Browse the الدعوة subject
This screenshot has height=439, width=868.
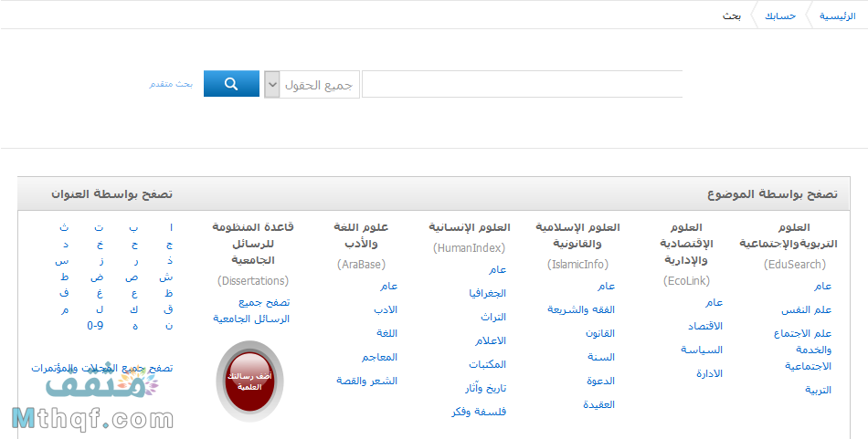tap(600, 381)
